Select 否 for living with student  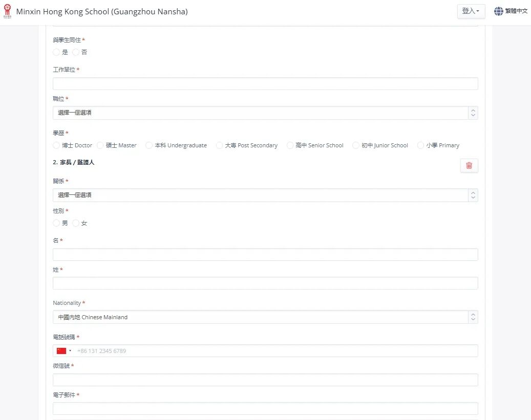point(76,52)
